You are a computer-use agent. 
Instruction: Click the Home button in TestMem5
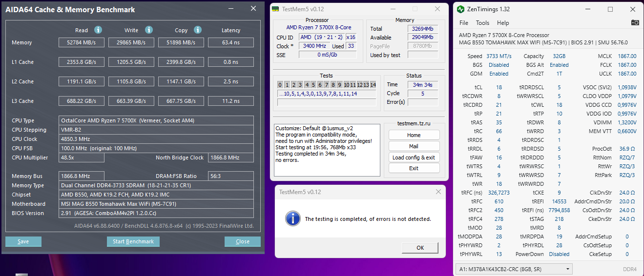[x=414, y=135]
